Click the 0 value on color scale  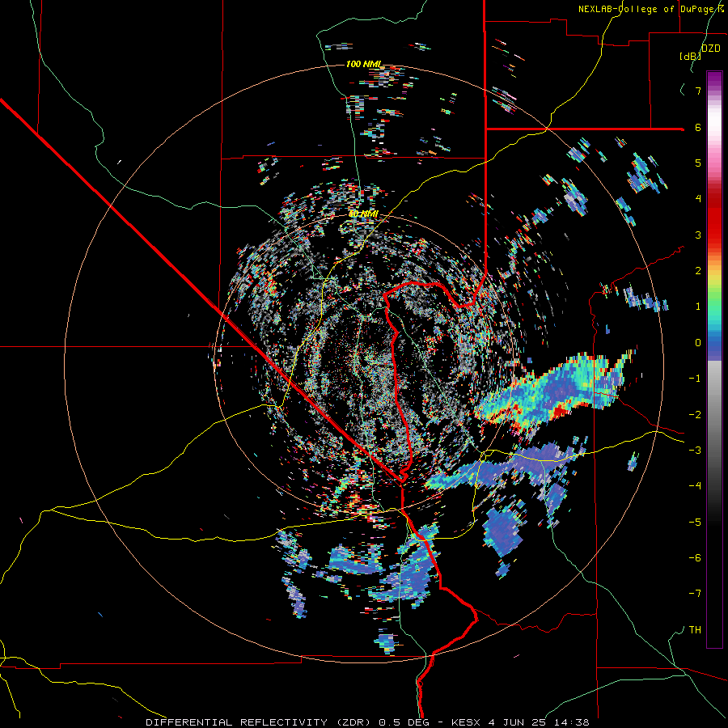click(698, 343)
